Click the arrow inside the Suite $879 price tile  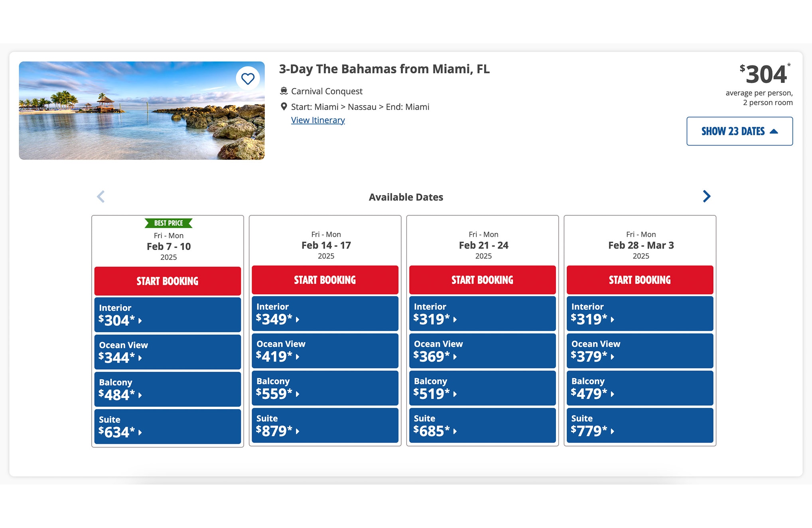coord(298,432)
